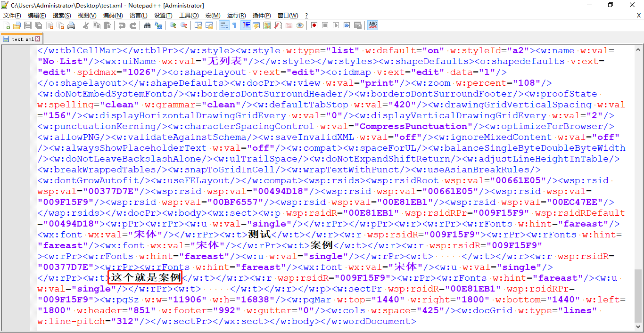The image size is (644, 333).
Task: Toggle the Word Wrap toolbar button
Action: (x=224, y=25)
